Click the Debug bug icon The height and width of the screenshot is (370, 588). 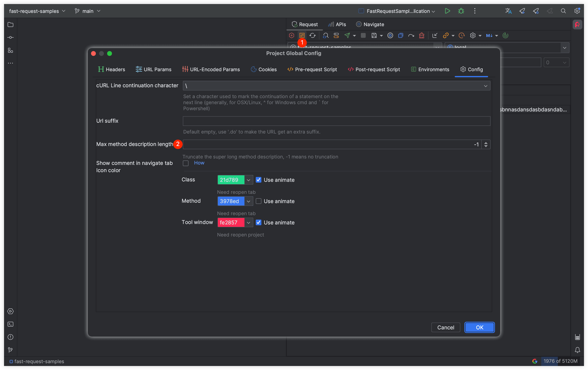(461, 11)
